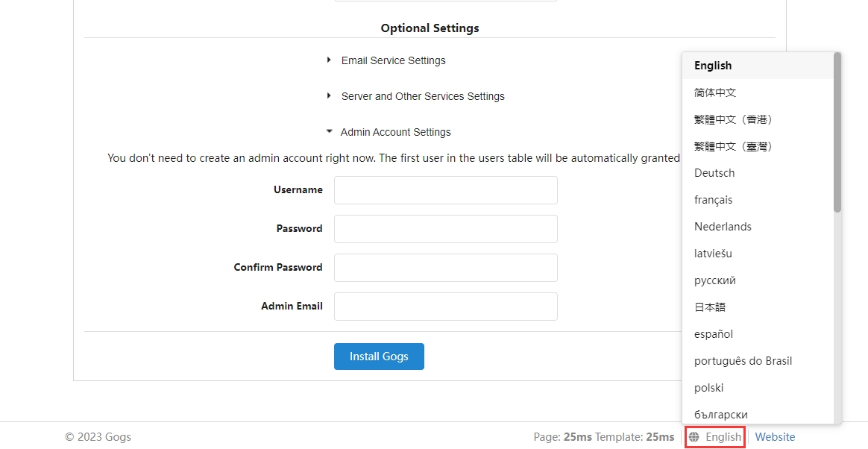Toggle the English language dropdown in footer
This screenshot has width=868, height=449.
(723, 437)
